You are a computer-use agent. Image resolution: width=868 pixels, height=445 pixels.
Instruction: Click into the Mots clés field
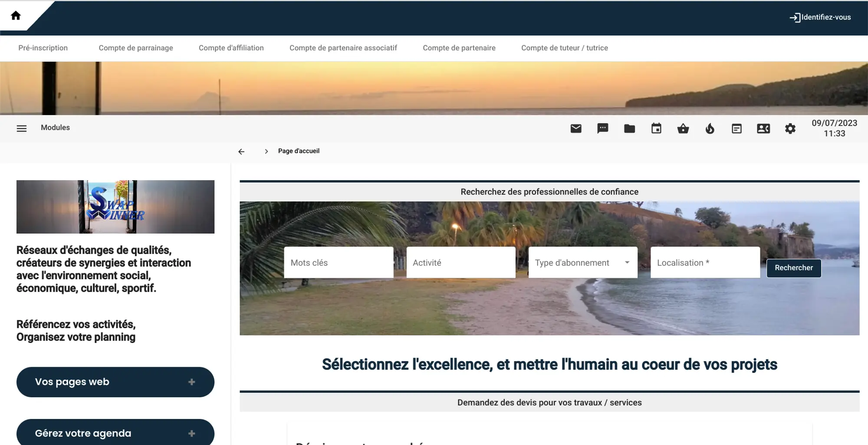pos(339,263)
